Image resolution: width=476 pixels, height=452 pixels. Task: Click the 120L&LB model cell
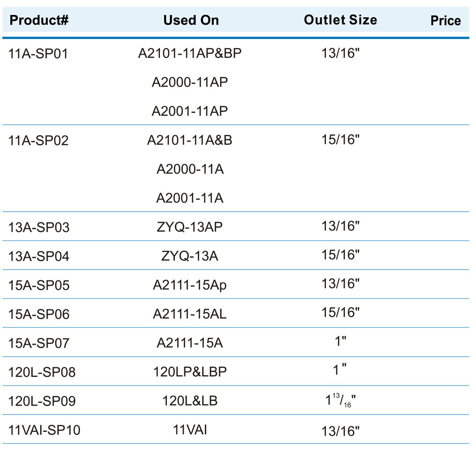coord(190,401)
